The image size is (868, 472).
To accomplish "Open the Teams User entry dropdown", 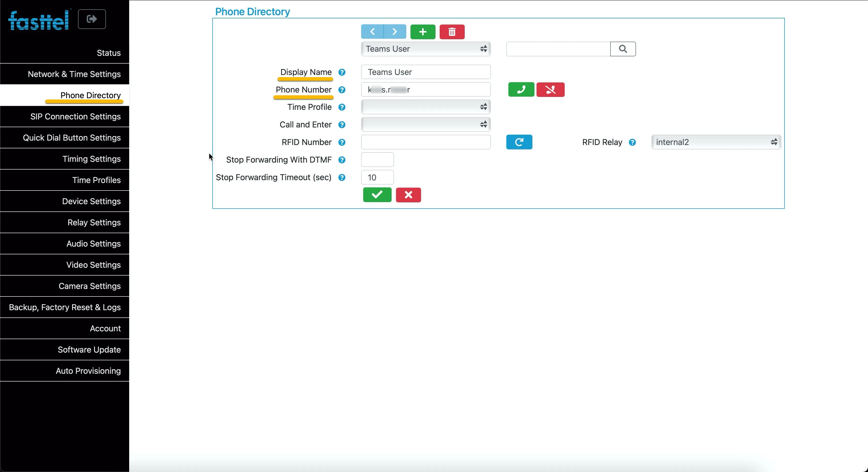I will pyautogui.click(x=426, y=49).
